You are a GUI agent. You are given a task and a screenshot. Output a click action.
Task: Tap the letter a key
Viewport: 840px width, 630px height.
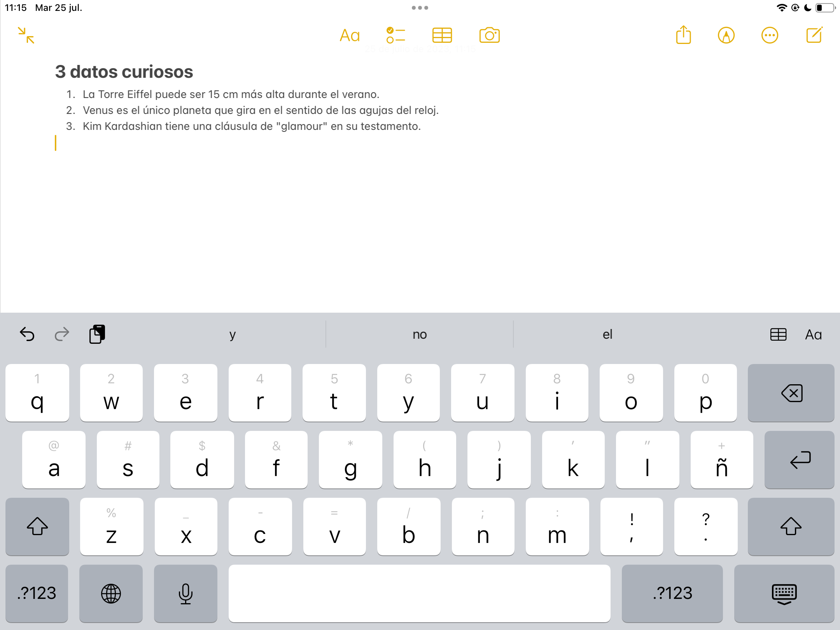(54, 460)
